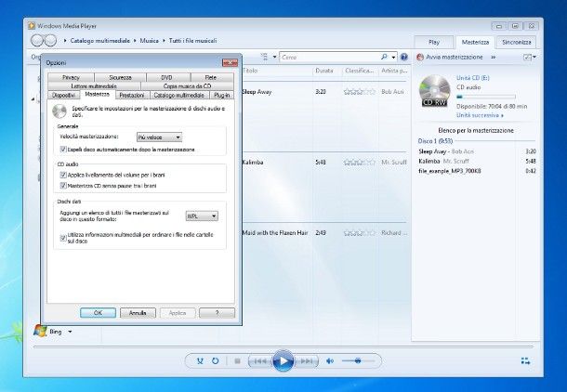Open burn options menu icon

pyautogui.click(x=530, y=57)
